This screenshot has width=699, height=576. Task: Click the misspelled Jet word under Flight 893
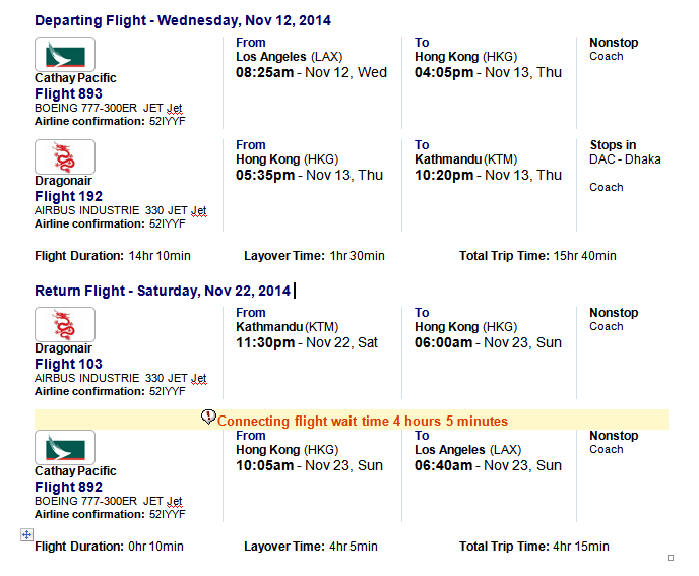tap(175, 109)
